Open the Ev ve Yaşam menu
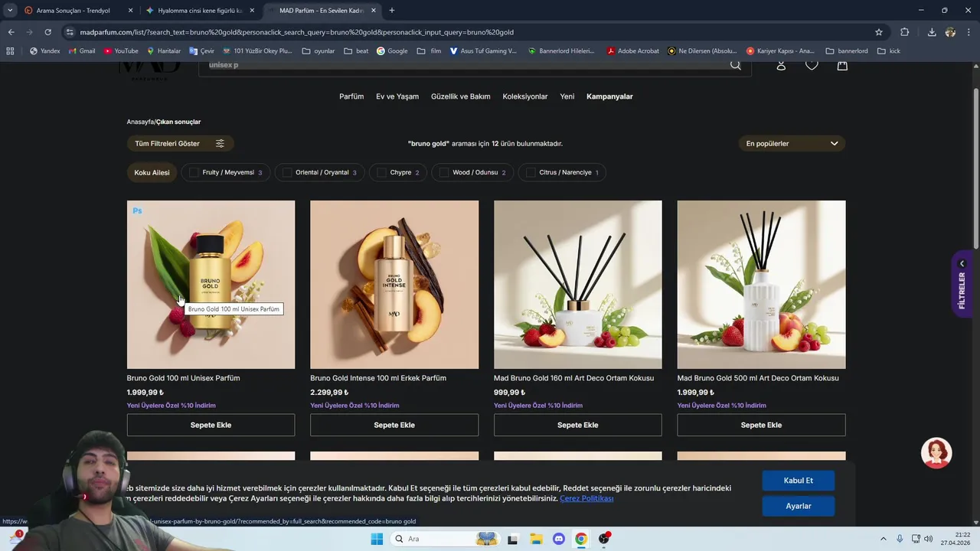The image size is (980, 551). pyautogui.click(x=397, y=96)
